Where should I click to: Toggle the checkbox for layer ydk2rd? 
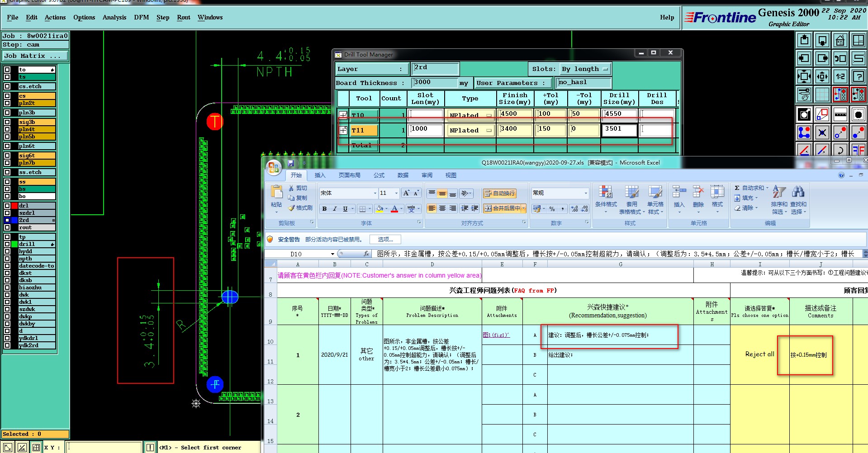point(7,345)
